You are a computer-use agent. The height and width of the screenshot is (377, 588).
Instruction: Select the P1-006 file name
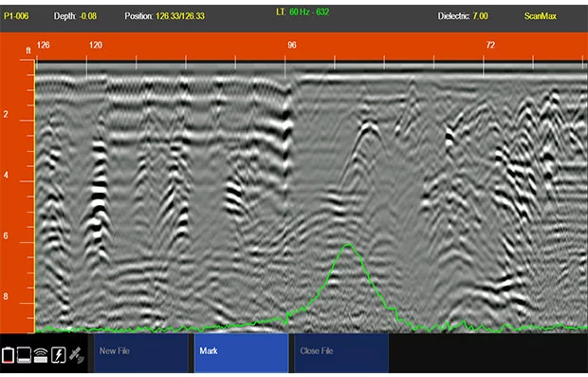(x=16, y=16)
